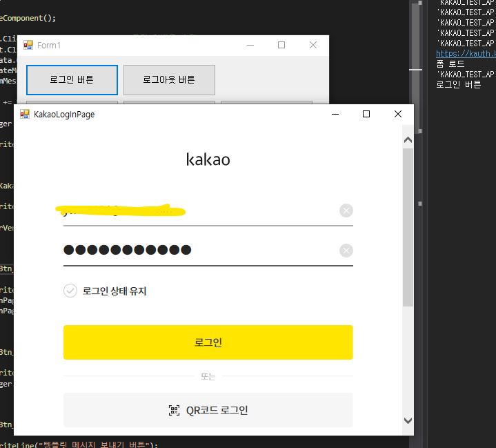
Task: Click the scroll down arrow in KakaoLogInPage
Action: (408, 420)
